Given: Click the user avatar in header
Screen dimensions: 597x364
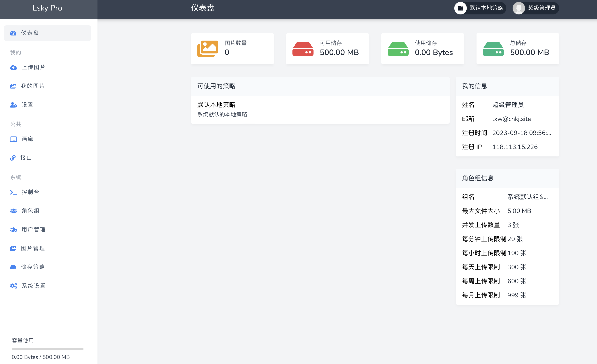Looking at the screenshot, I should [x=518, y=8].
